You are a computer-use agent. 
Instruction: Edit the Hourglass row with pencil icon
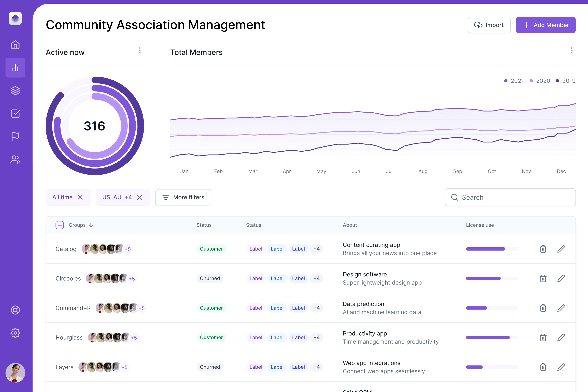[x=561, y=337]
